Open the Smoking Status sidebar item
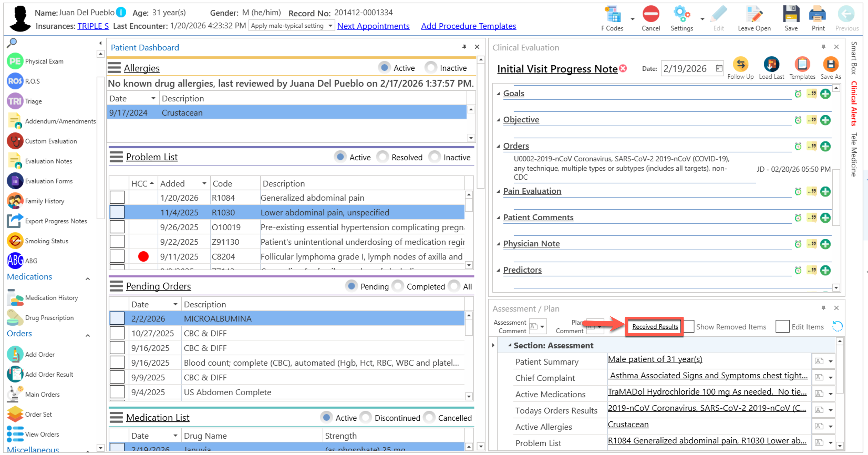Viewport: 868px width, 455px height. click(x=46, y=241)
